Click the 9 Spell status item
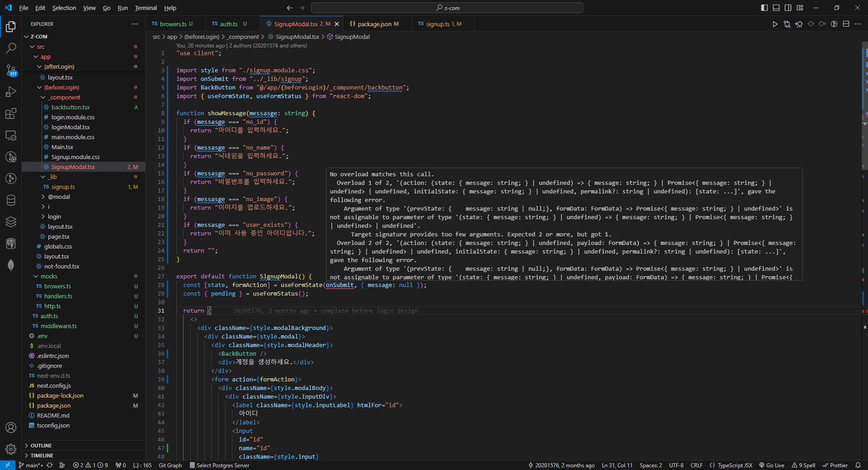The height and width of the screenshot is (470, 868). pyautogui.click(x=803, y=465)
